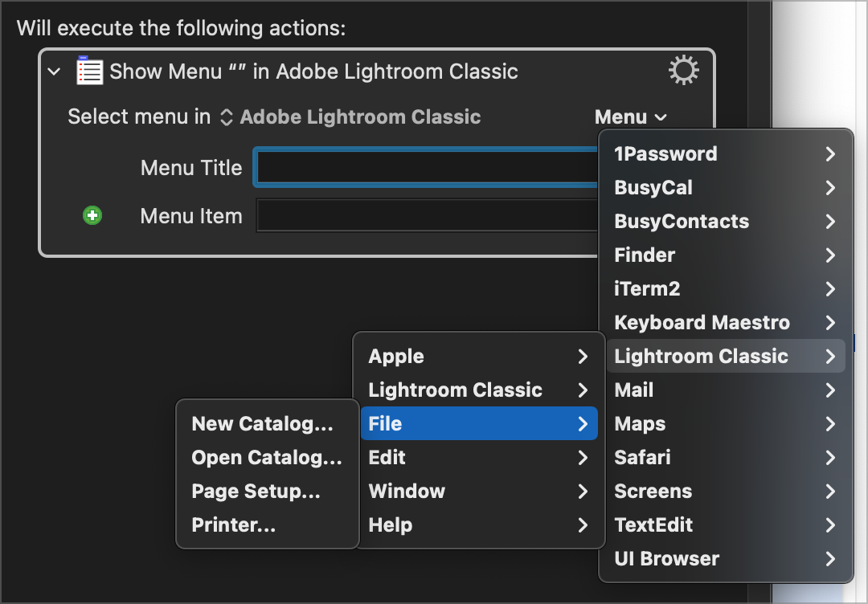Open the Help menu entry
The image size is (868, 604).
(x=479, y=525)
